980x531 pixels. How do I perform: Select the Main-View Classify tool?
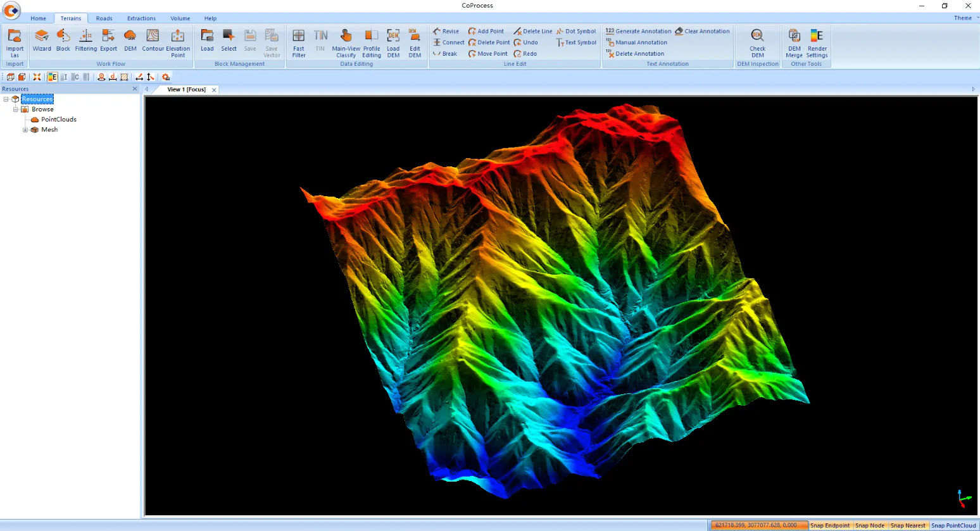pyautogui.click(x=346, y=42)
